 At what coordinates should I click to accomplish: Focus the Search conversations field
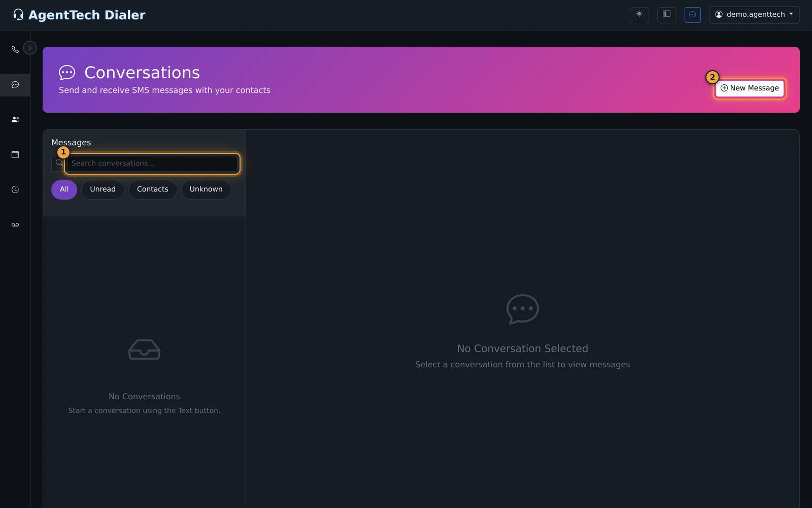pos(152,164)
